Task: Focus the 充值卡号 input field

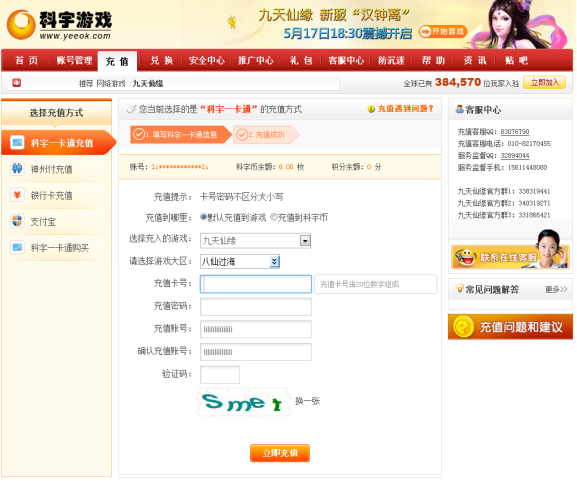Action: click(x=256, y=284)
